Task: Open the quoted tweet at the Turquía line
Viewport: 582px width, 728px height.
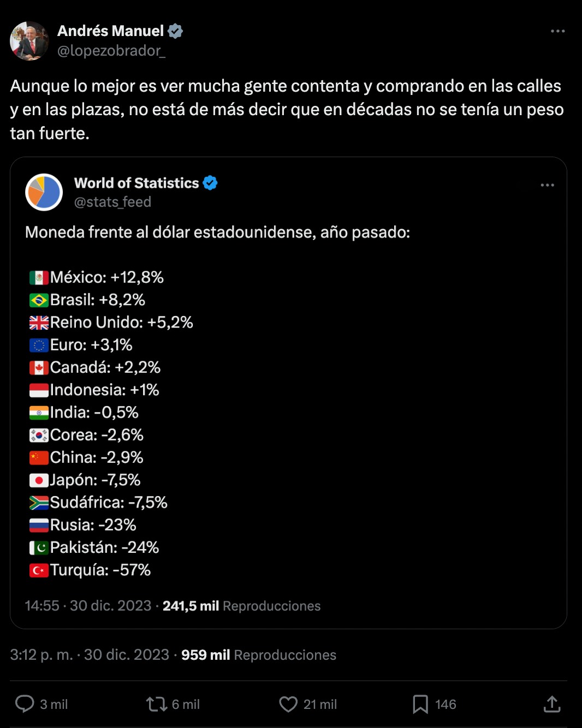Action: (x=100, y=570)
